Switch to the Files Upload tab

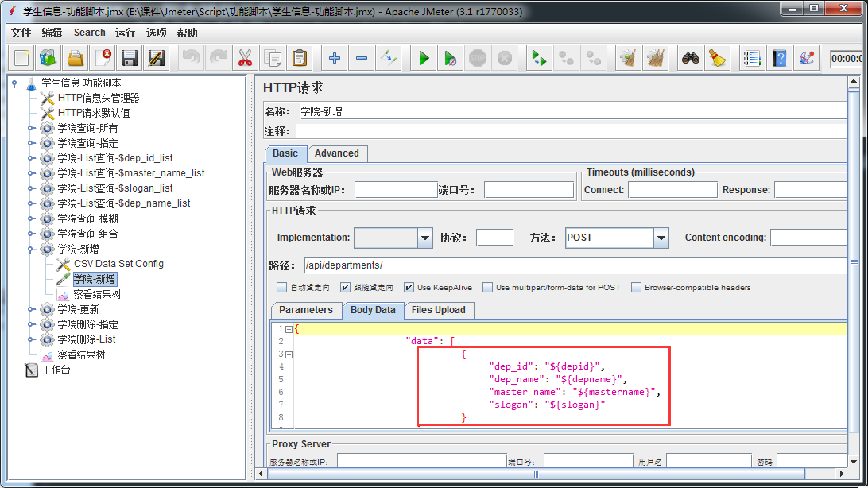click(439, 310)
